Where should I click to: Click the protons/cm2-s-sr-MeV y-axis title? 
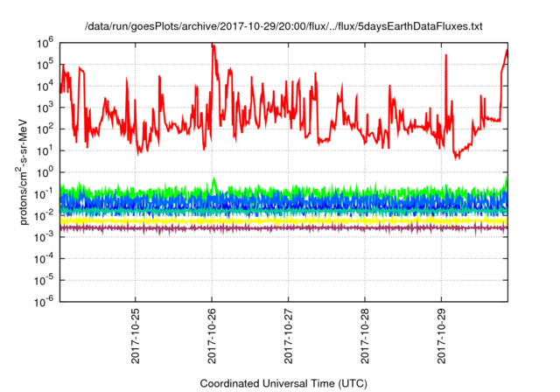(x=22, y=172)
